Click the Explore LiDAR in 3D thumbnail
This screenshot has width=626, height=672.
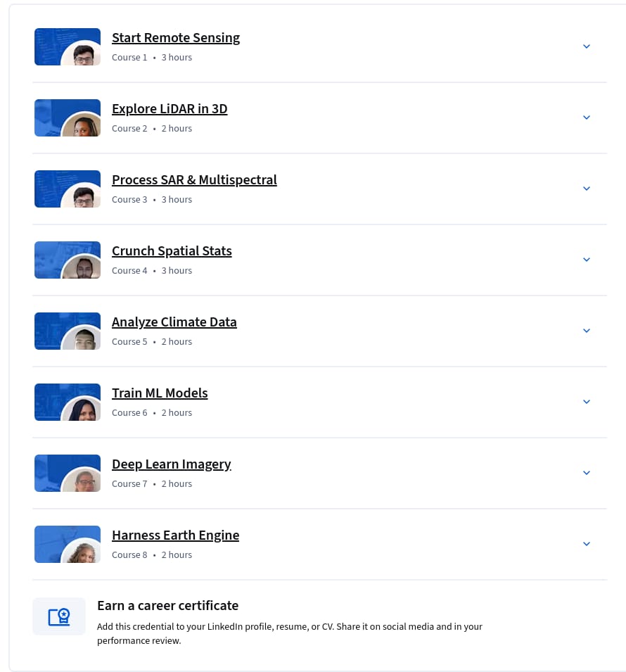click(x=68, y=118)
